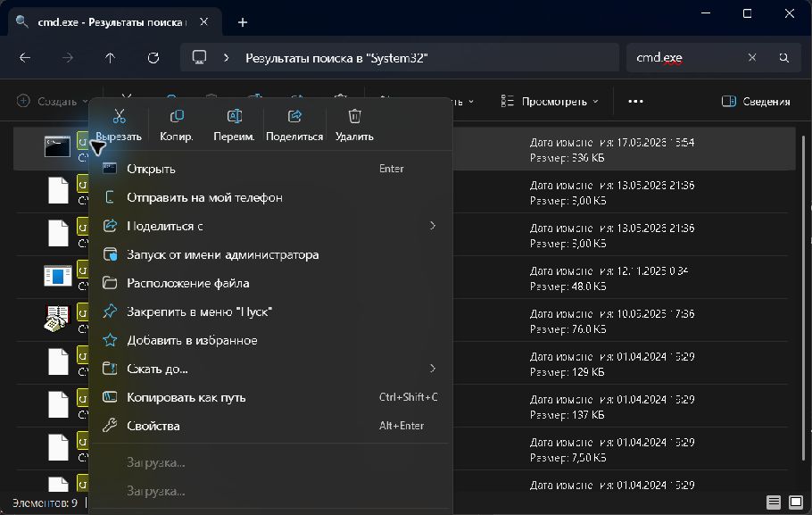Screen dimensions: 812x515
Task: Go back with the left arrow
Action: [x=25, y=57]
